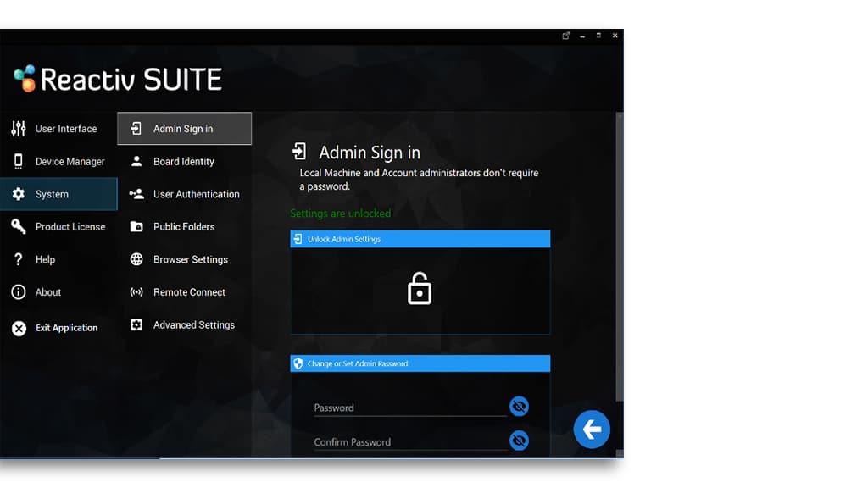Click the About info icon
The width and height of the screenshot is (868, 488).
19,291
